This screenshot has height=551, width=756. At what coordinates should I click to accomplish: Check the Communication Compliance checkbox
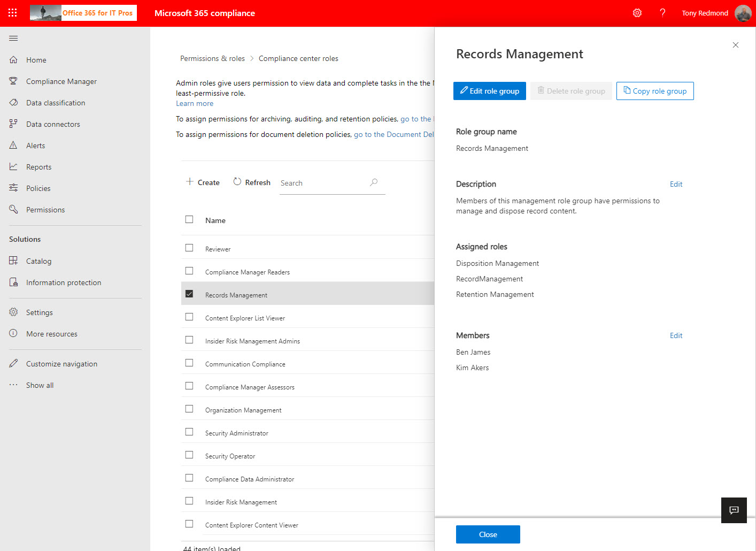(189, 363)
